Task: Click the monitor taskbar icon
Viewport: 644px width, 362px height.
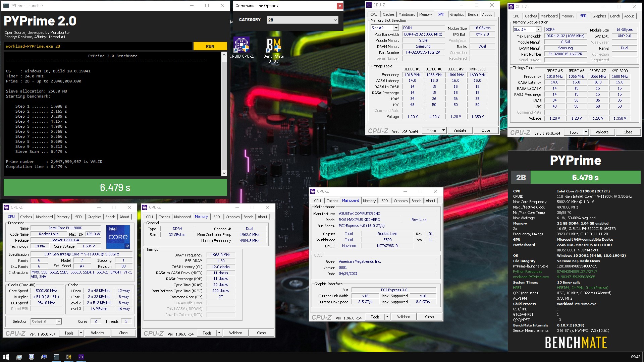Action: (31, 357)
